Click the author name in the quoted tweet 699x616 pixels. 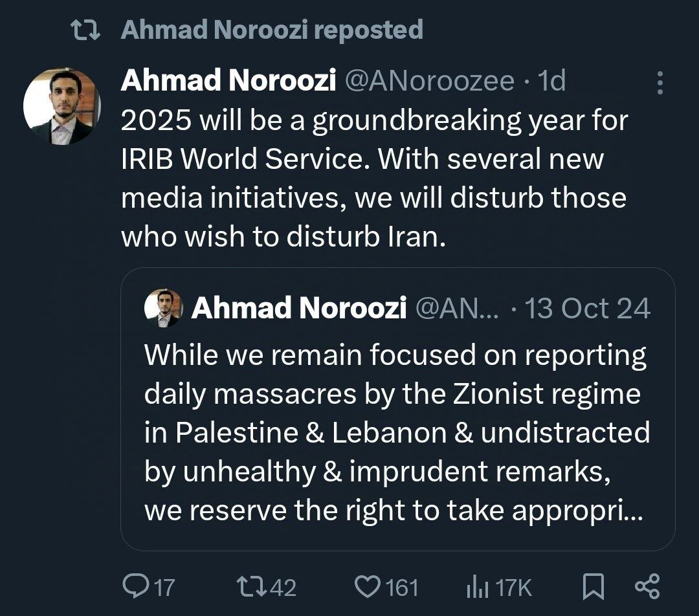(298, 309)
